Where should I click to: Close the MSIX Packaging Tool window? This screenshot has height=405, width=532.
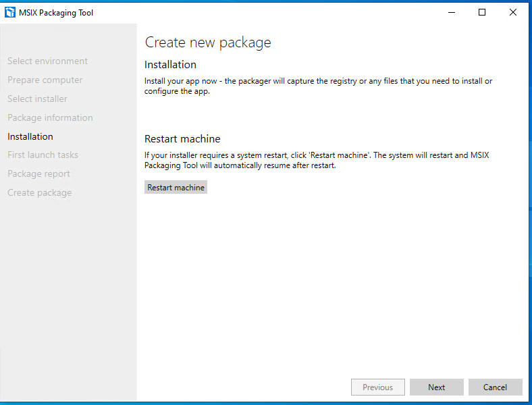coord(513,13)
